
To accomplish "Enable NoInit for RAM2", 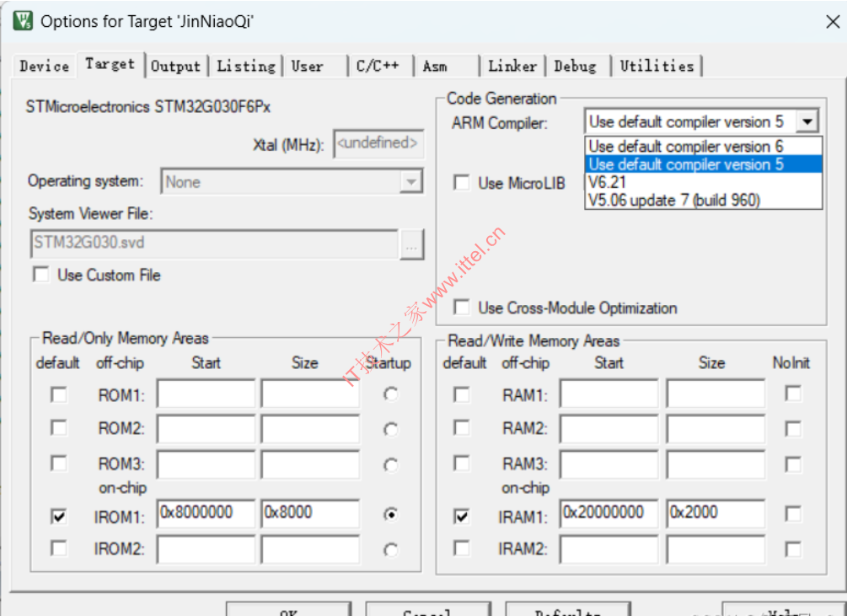I will click(793, 429).
